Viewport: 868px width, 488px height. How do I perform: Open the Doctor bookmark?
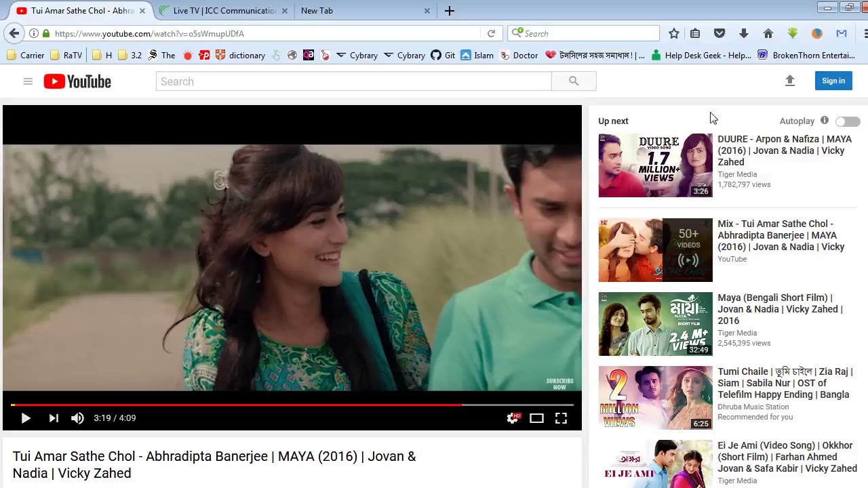pyautogui.click(x=519, y=56)
